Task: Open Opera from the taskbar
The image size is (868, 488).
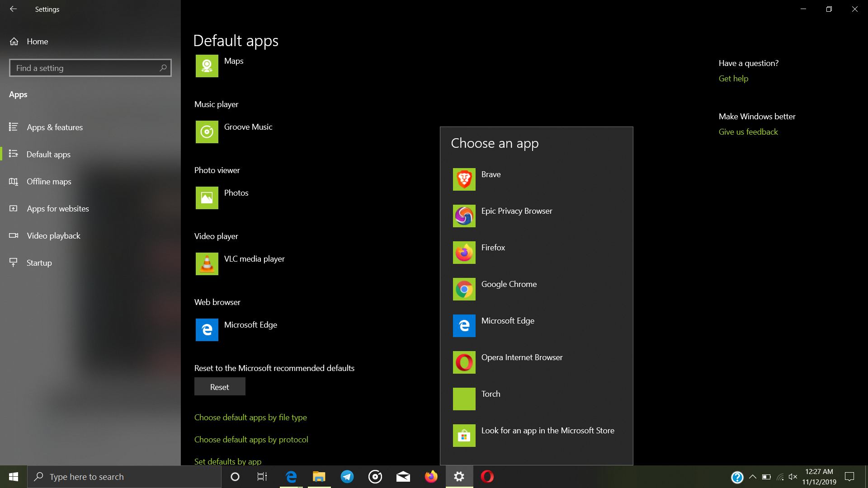Action: pyautogui.click(x=487, y=477)
